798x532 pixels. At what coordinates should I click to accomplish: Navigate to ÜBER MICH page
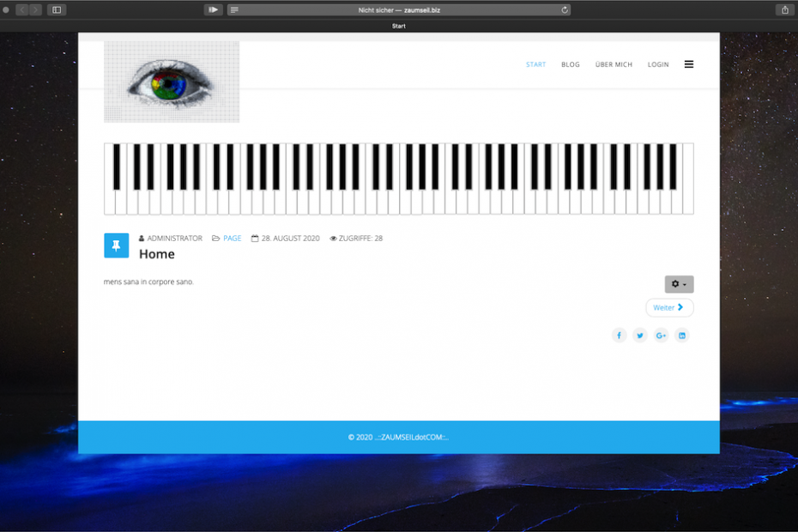point(614,64)
